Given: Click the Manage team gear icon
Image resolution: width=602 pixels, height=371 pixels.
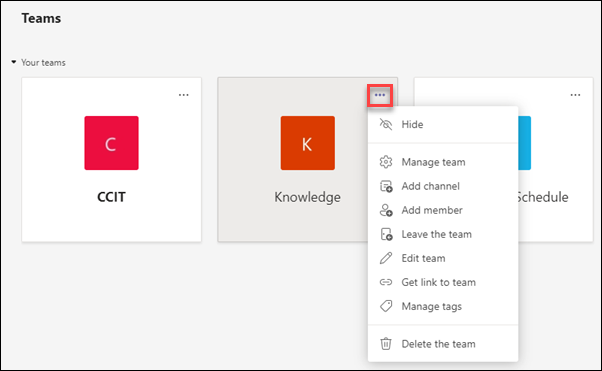Looking at the screenshot, I should (x=386, y=162).
